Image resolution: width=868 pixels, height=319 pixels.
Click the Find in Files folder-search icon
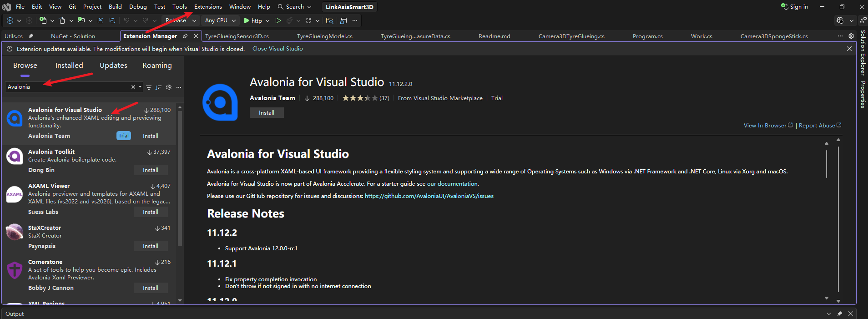[329, 20]
